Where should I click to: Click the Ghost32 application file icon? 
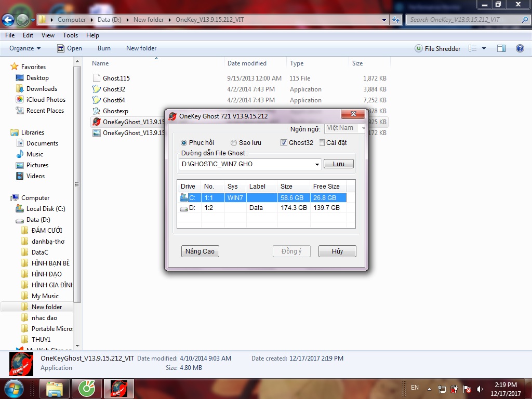[x=96, y=89]
